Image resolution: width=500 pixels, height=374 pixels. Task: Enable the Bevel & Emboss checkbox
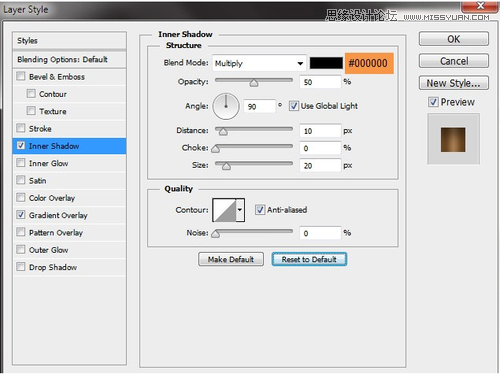(x=21, y=76)
